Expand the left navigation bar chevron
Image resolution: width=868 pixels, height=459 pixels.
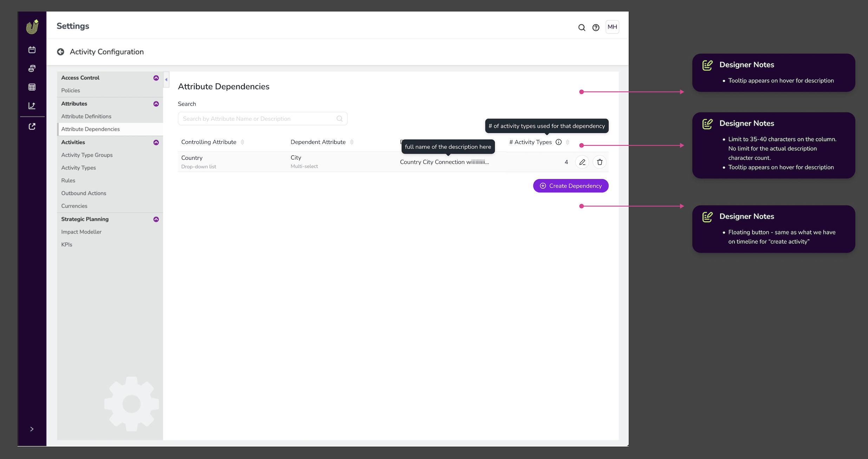(32, 429)
